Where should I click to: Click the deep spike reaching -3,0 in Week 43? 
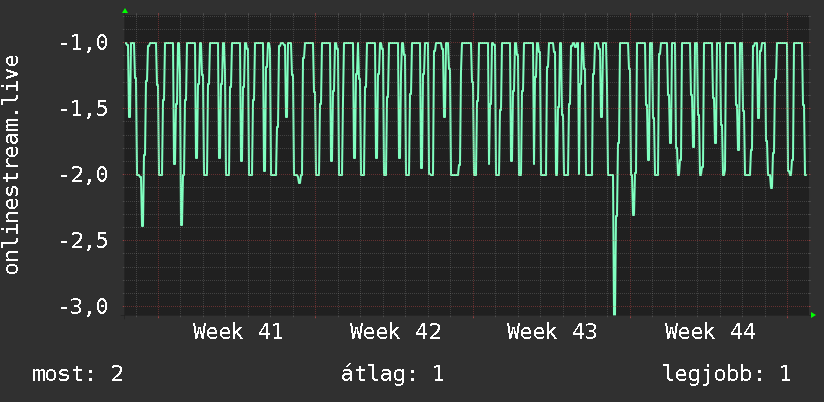pyautogui.click(x=614, y=244)
